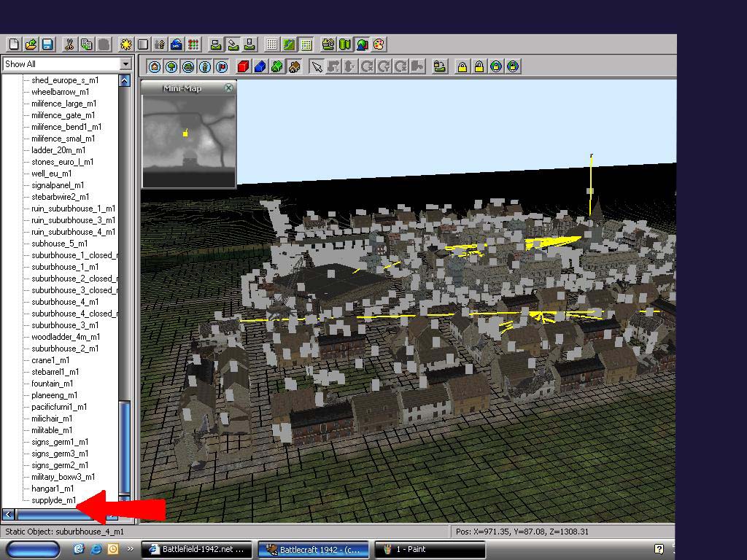Click the yellow sun lighting icon
The image size is (747, 560).
click(x=125, y=44)
